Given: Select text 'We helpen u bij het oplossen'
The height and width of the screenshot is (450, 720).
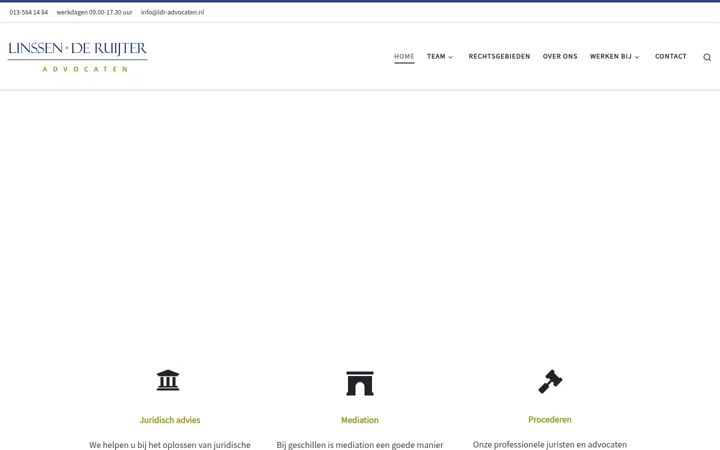Looking at the screenshot, I should (x=142, y=445).
